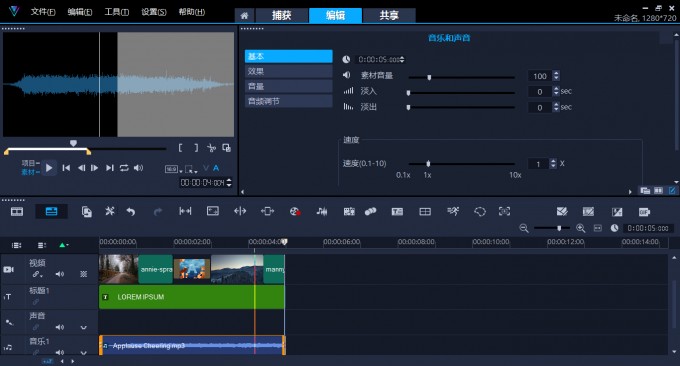Screen dimensions: 680x366
Task: Toggle ripple editing on the video track
Action: pyautogui.click(x=83, y=274)
